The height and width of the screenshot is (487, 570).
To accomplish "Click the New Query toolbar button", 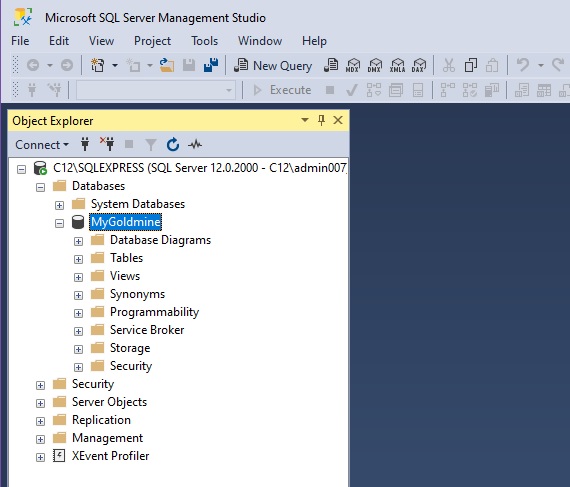I will tap(273, 66).
